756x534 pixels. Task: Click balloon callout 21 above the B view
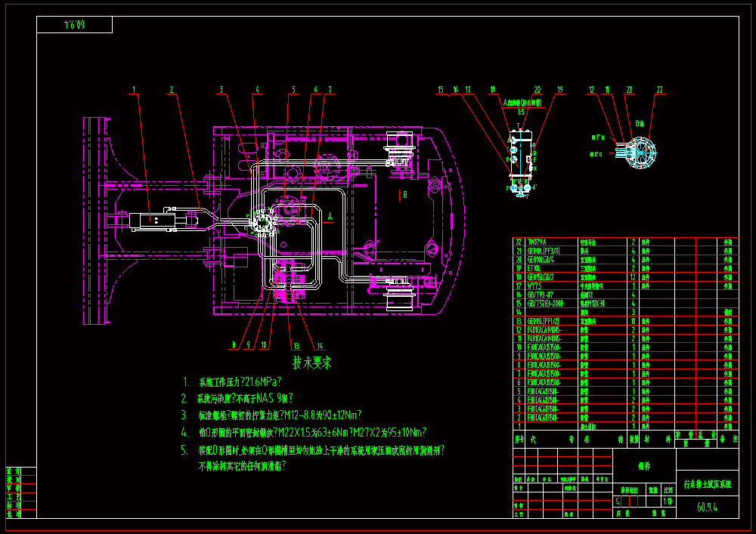tap(629, 90)
